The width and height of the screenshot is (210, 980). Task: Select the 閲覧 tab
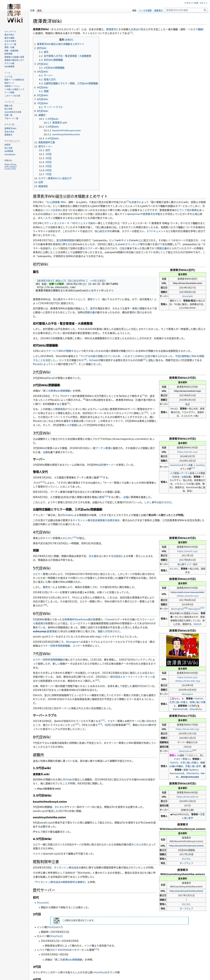[134, 11]
